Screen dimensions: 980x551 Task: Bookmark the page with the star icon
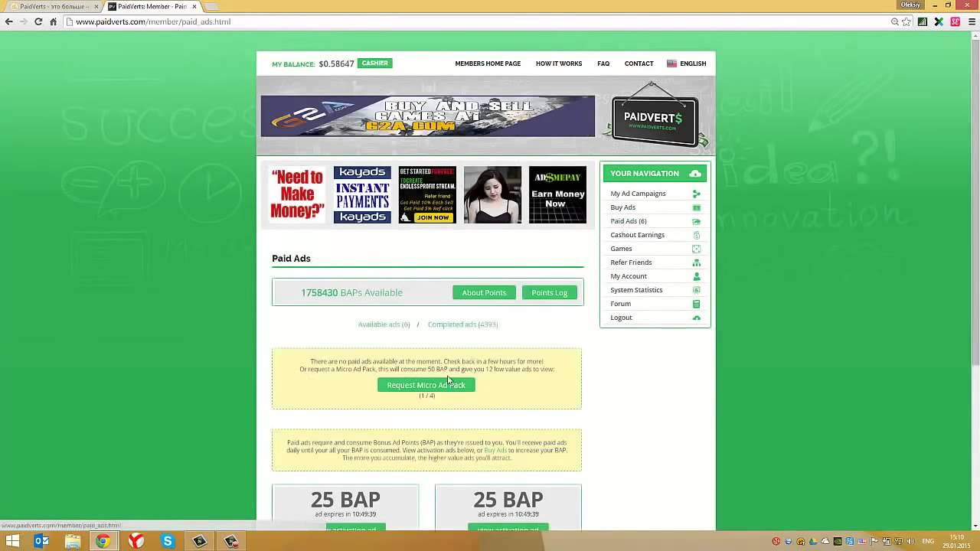pyautogui.click(x=906, y=21)
